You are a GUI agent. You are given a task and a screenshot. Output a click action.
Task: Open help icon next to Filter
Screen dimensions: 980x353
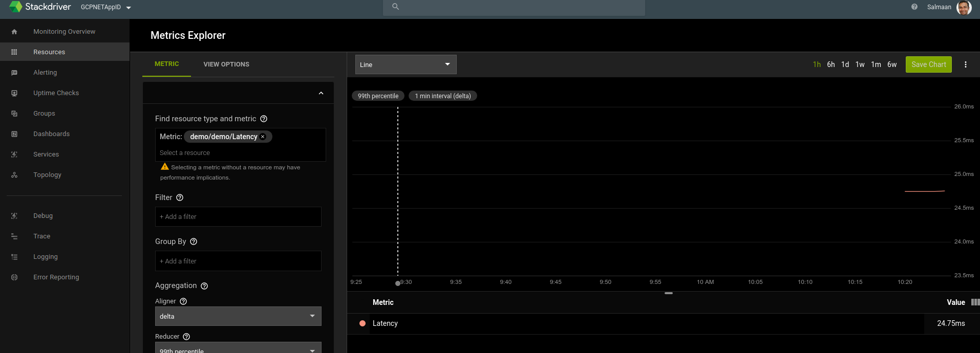coord(180,197)
